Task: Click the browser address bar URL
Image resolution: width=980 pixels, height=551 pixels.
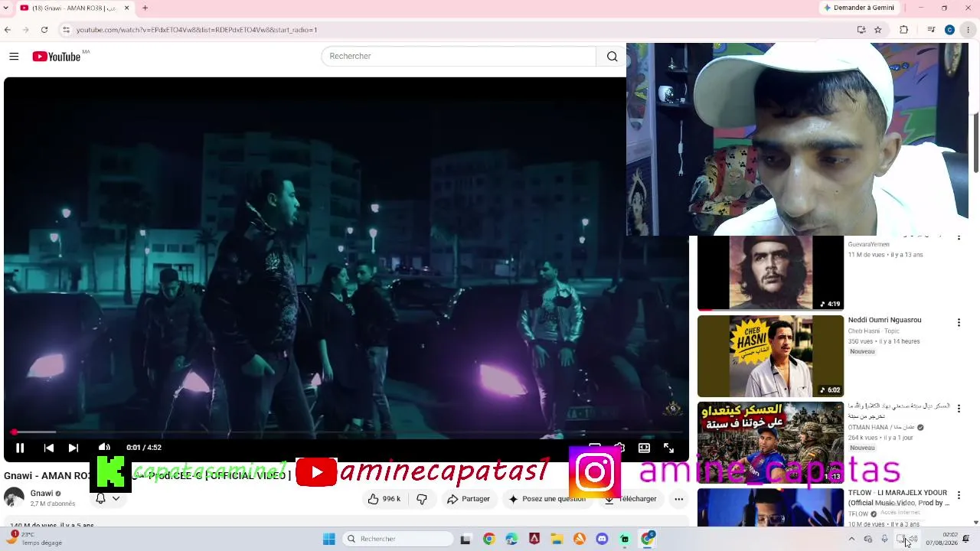Action: click(197, 30)
